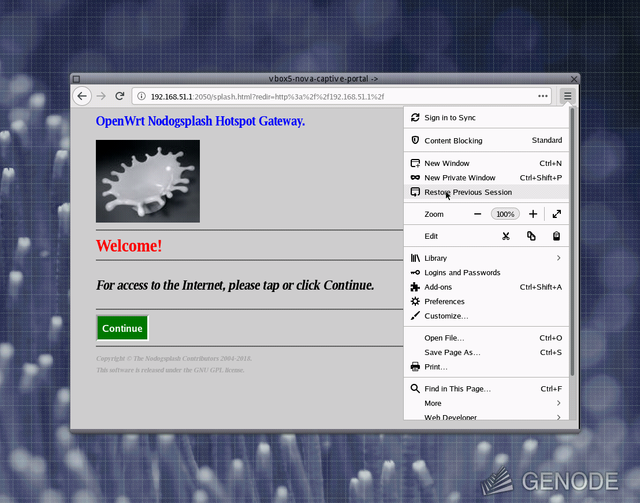Screen dimensions: 640x503
Task: Cut selection with the scissors icon
Action: pos(506,236)
